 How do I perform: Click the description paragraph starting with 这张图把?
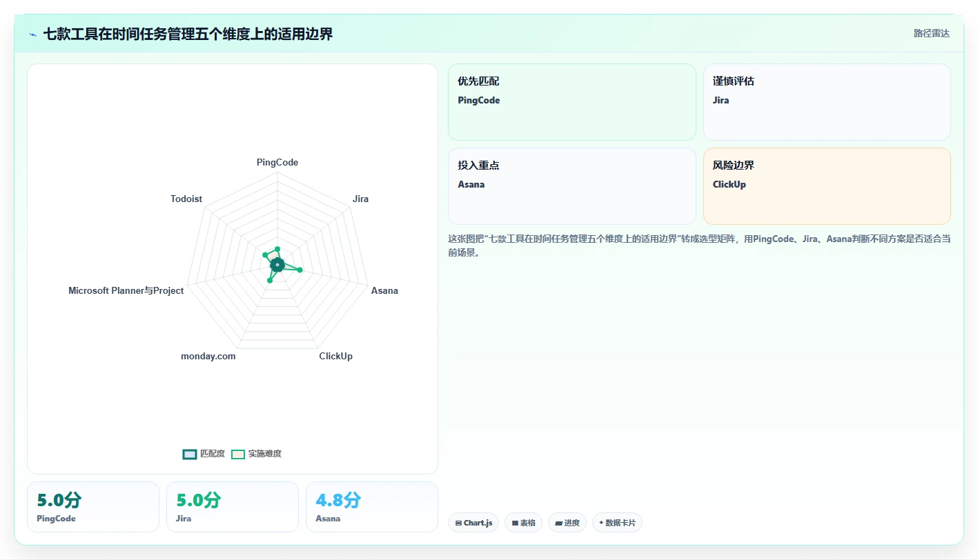tap(699, 246)
